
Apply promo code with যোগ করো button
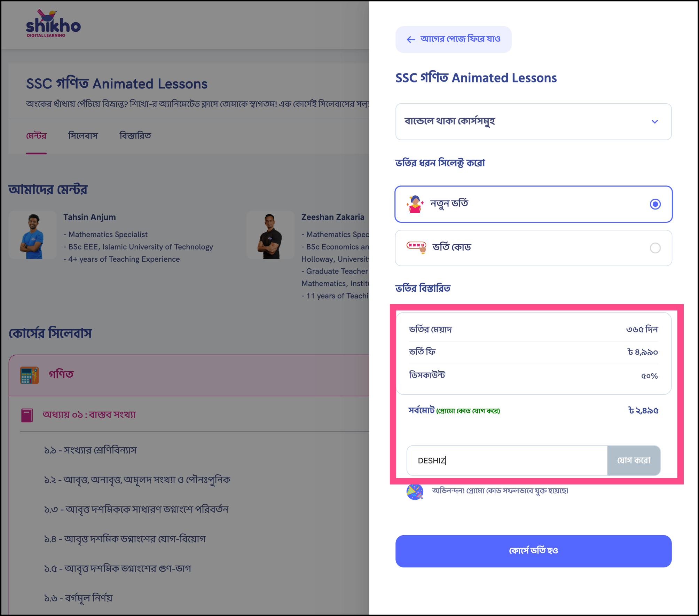click(634, 460)
